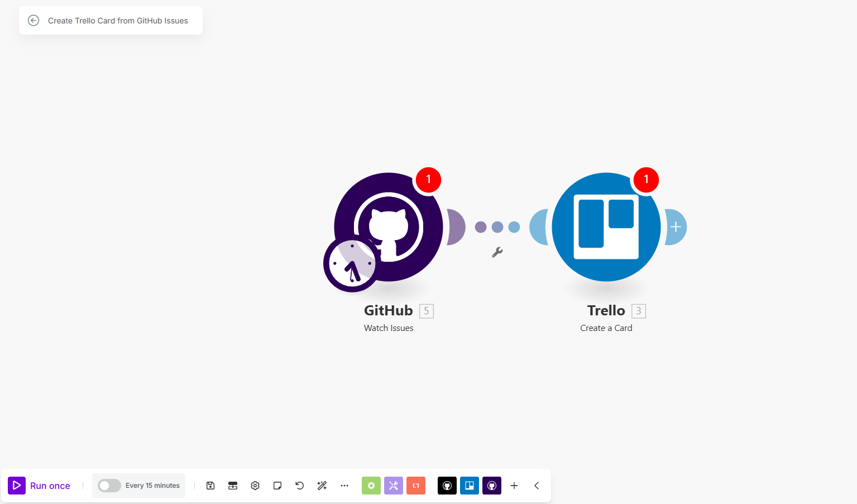Viewport: 857px width, 504px height.
Task: Go back using the arrow icon
Action: 33,21
